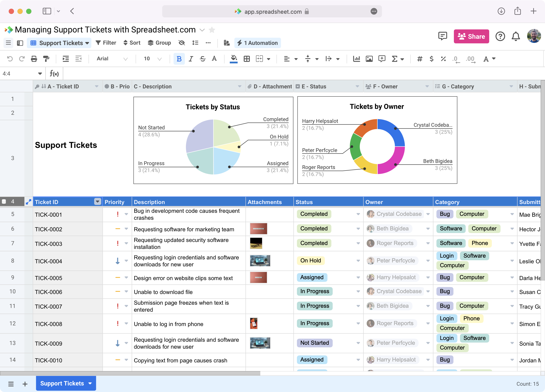Viewport: 545px width, 392px height.
Task: Toggle bold formatting button
Action: [179, 59]
